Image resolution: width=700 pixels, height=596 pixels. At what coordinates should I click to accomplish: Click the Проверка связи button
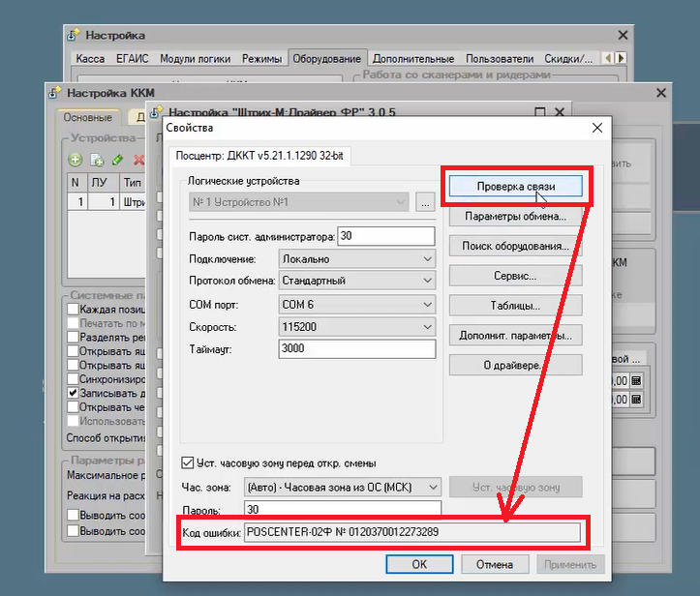(516, 186)
